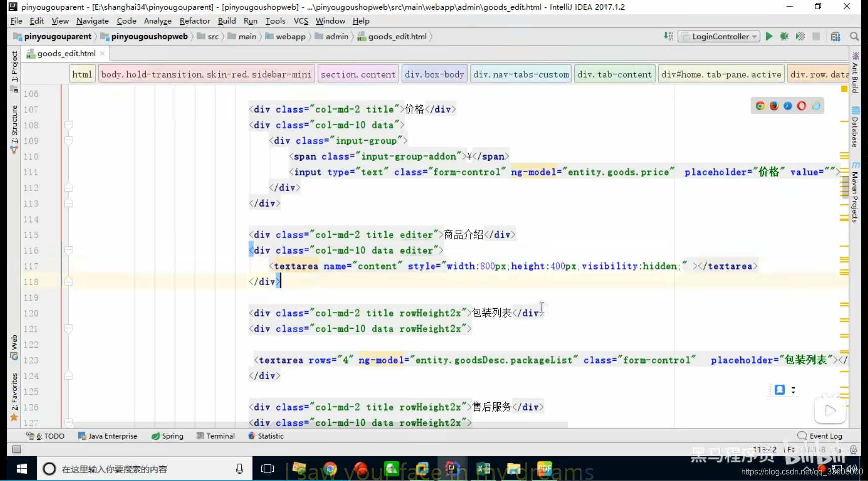This screenshot has width=868, height=481.
Task: Close the goods_edit.html tab
Action: [102, 53]
